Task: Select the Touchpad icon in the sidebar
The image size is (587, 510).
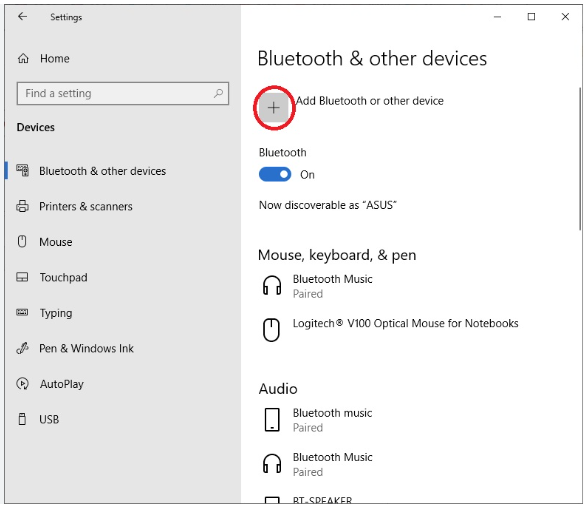Action: coord(22,277)
